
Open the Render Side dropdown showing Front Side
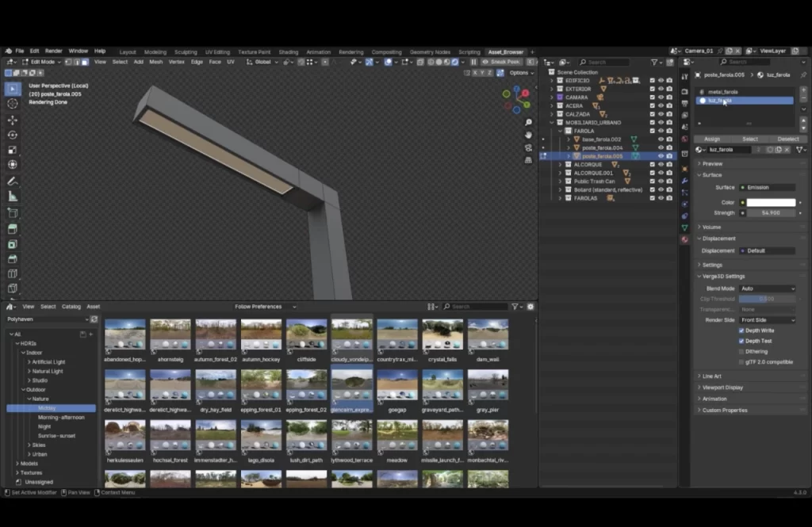768,320
